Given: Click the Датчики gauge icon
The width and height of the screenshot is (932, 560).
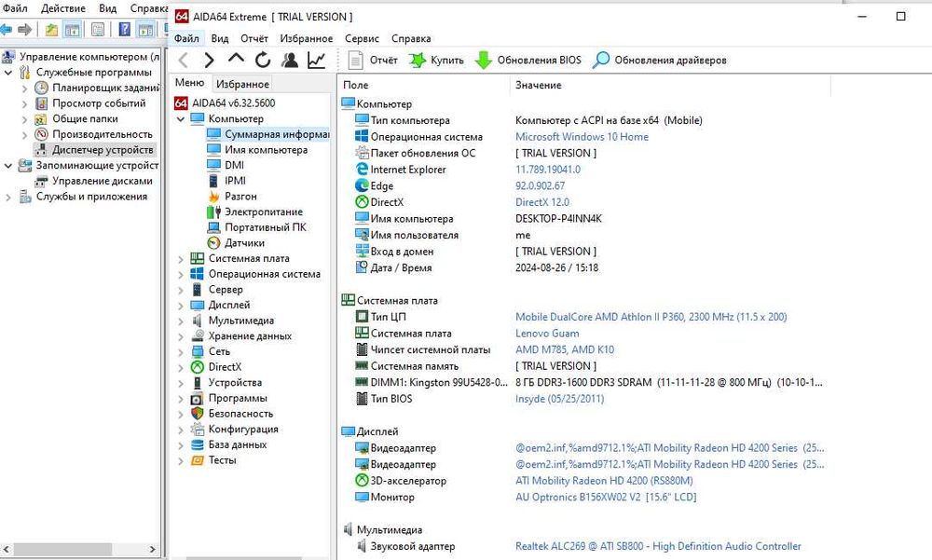Looking at the screenshot, I should tap(213, 242).
